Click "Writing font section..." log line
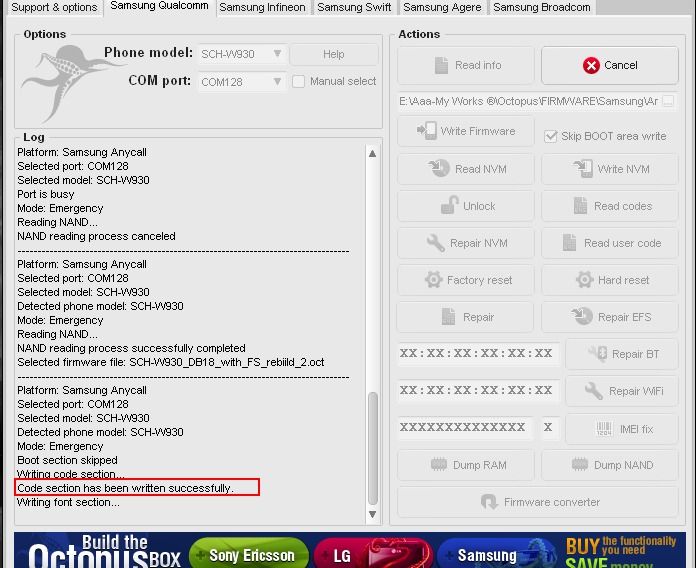This screenshot has width=696, height=568. 68,502
